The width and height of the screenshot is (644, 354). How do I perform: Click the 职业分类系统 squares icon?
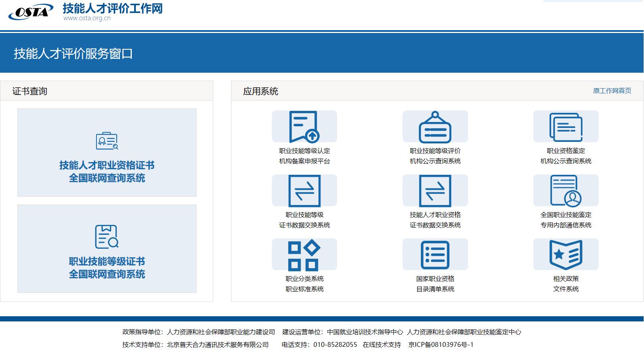pos(305,255)
